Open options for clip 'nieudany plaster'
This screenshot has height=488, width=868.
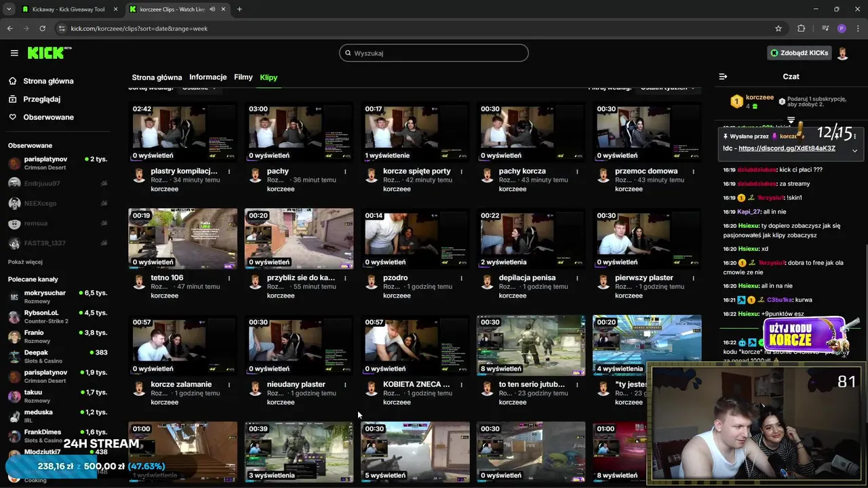(345, 384)
